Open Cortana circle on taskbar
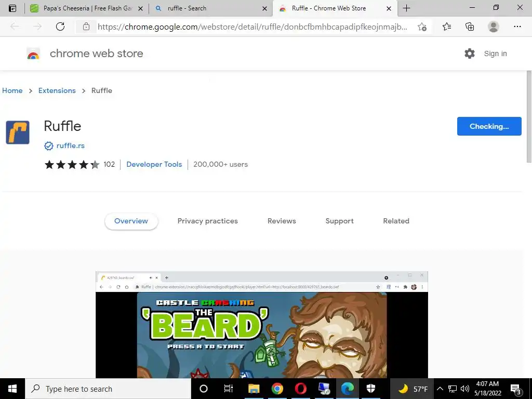 (x=204, y=389)
